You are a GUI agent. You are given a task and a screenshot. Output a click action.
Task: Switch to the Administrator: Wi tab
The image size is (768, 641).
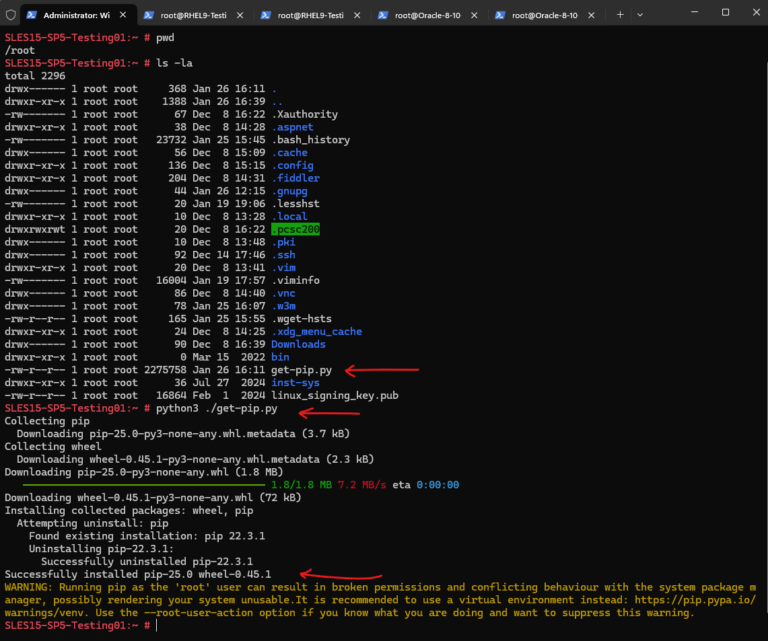[x=76, y=15]
